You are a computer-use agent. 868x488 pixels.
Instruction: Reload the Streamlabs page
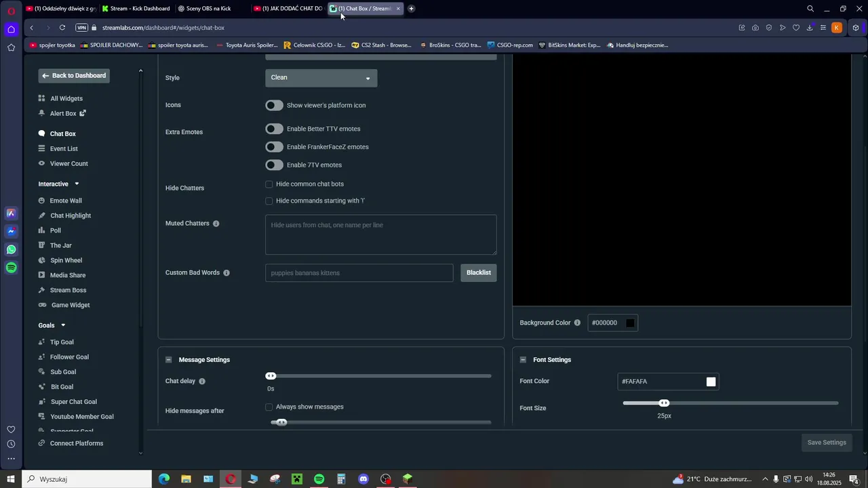pos(62,28)
